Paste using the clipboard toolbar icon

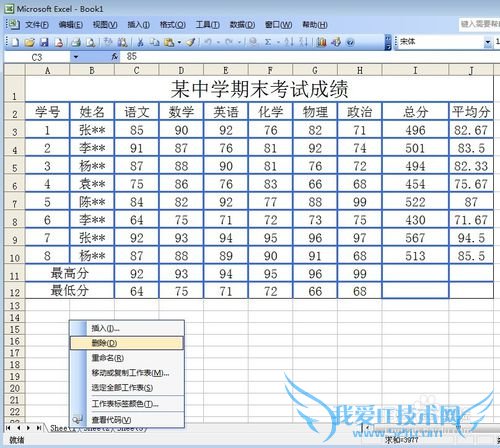(169, 42)
